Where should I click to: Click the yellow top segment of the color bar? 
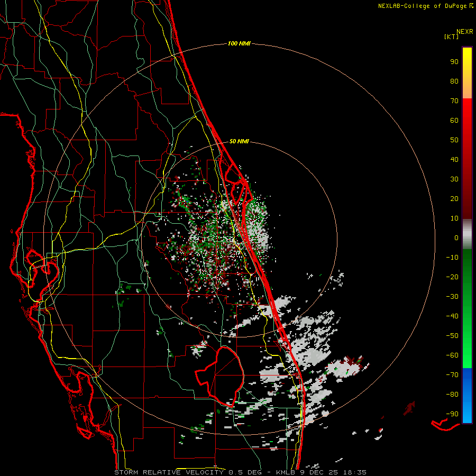coord(467,73)
